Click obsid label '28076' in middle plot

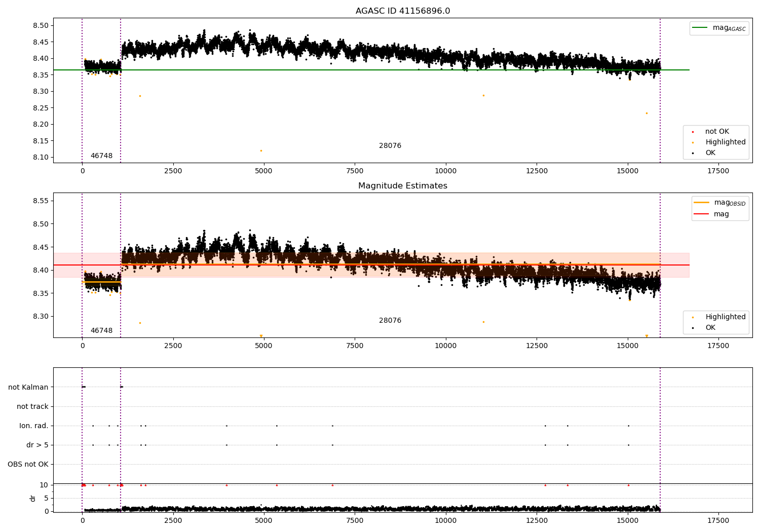pyautogui.click(x=390, y=321)
